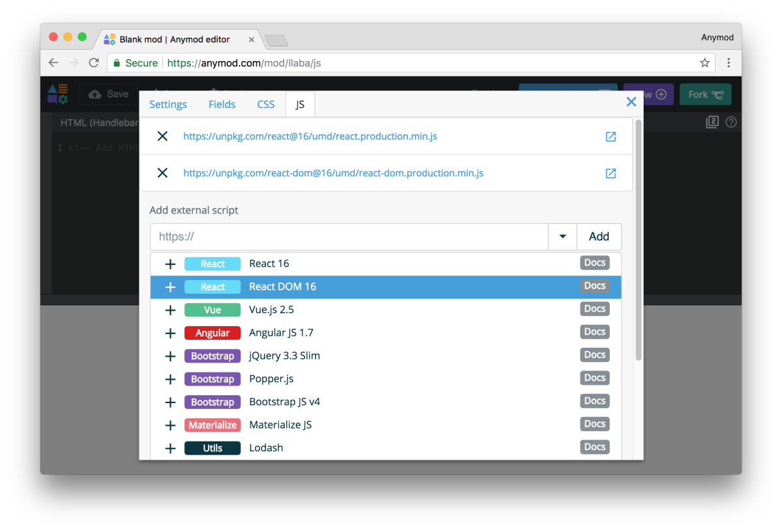
Task: Click the green Vue tag badge
Action: (212, 310)
